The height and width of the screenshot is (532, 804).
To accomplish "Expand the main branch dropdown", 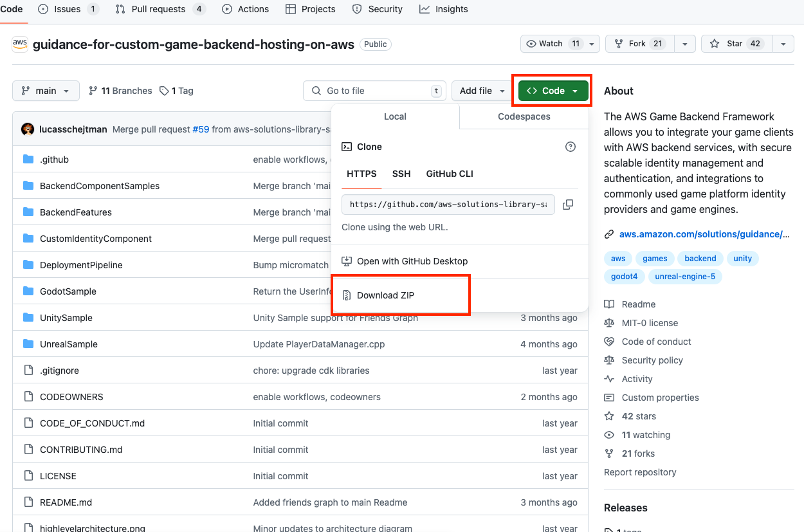I will pyautogui.click(x=46, y=91).
